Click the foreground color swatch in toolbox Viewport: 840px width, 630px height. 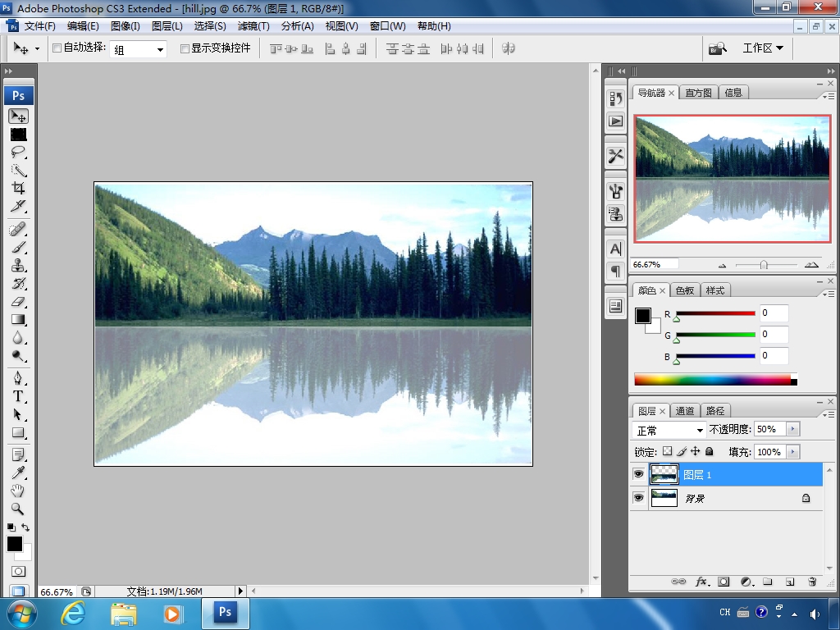[15, 545]
